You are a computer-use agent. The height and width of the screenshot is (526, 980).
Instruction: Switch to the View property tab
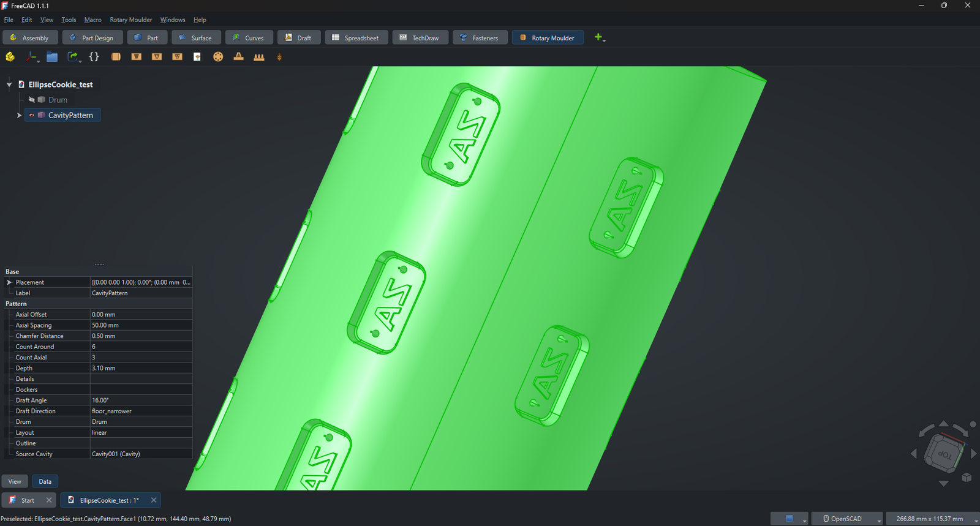pyautogui.click(x=15, y=481)
